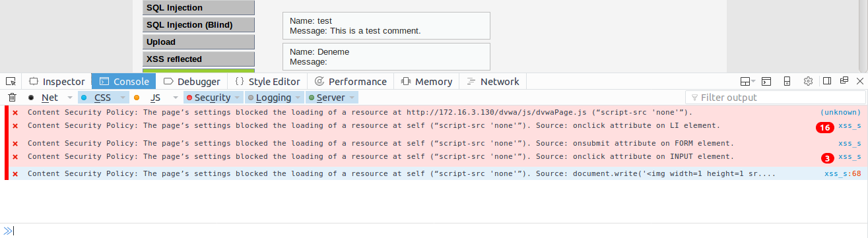Switch to the Network tab
868x238 pixels.
click(x=492, y=81)
